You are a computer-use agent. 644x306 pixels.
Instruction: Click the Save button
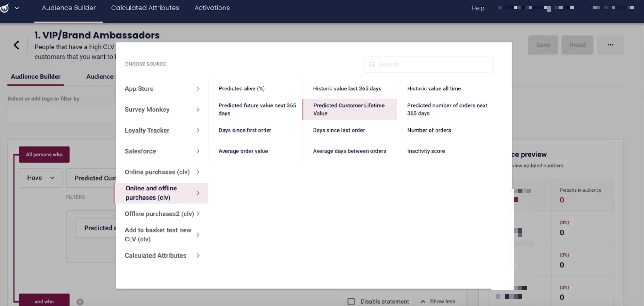(543, 45)
